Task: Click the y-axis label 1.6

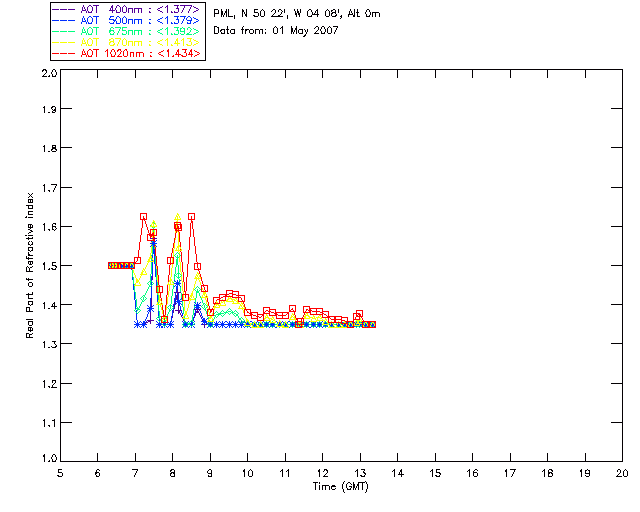Action: click(49, 227)
